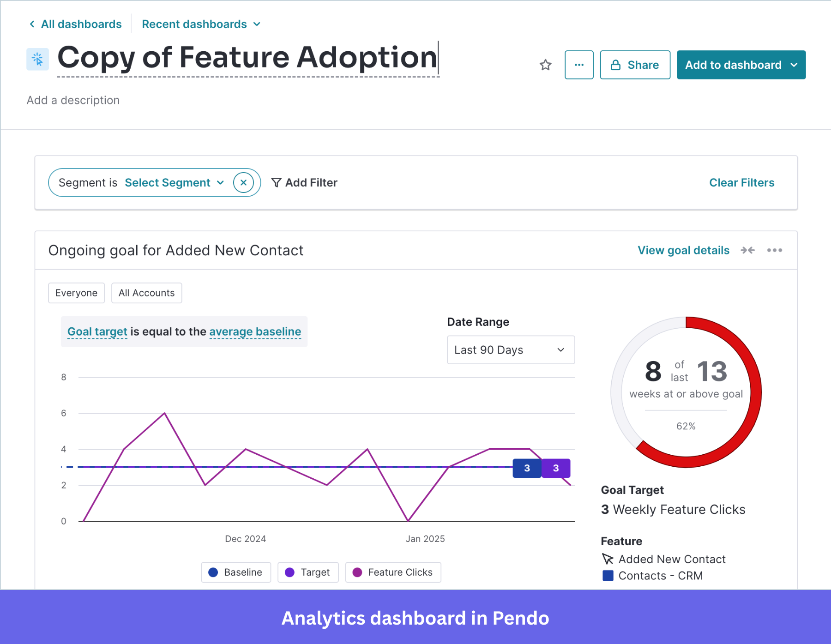
Task: Click the Added New Contact cursor icon
Action: click(608, 559)
